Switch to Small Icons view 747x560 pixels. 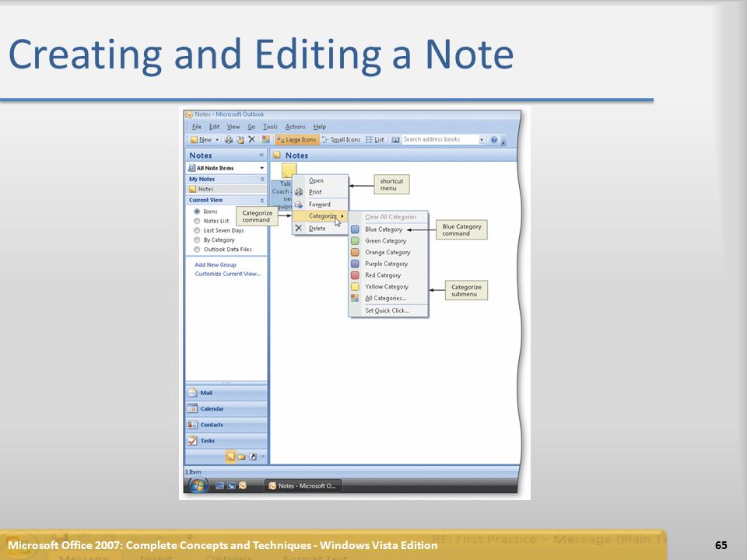(x=341, y=139)
